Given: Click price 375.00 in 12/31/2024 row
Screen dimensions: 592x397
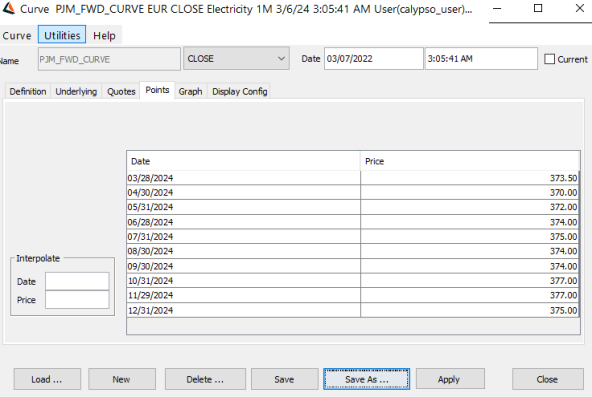Looking at the screenshot, I should click(470, 310).
